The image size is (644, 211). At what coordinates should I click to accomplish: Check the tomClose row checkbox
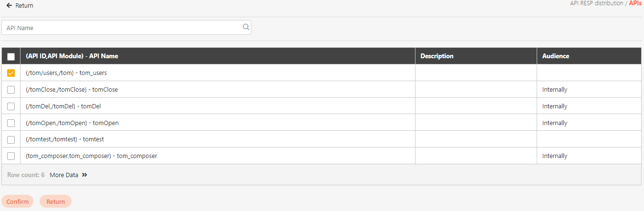tap(11, 90)
